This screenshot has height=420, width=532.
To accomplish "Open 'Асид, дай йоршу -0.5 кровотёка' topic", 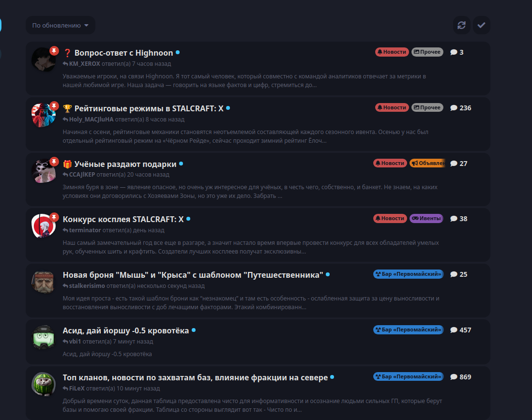I will coord(125,331).
